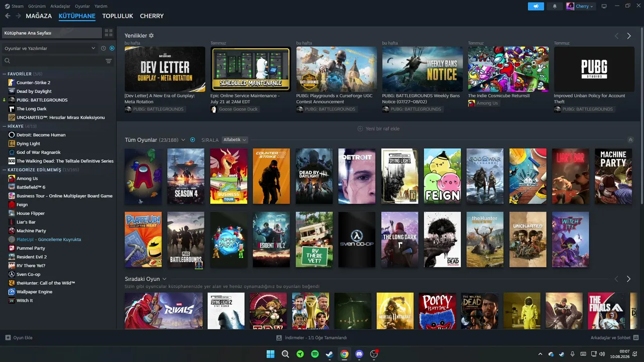
Task: Go to Kütüphane Ana Sayfası
Action: point(52,33)
